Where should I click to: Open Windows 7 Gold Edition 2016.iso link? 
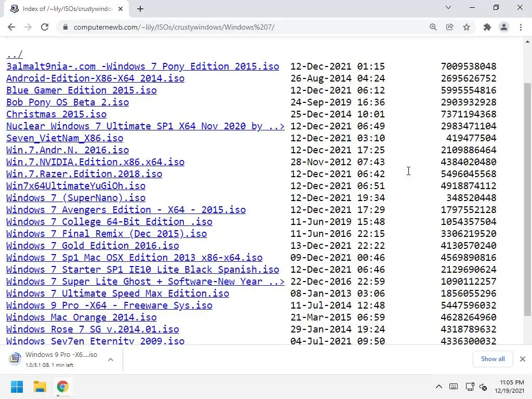tap(92, 245)
